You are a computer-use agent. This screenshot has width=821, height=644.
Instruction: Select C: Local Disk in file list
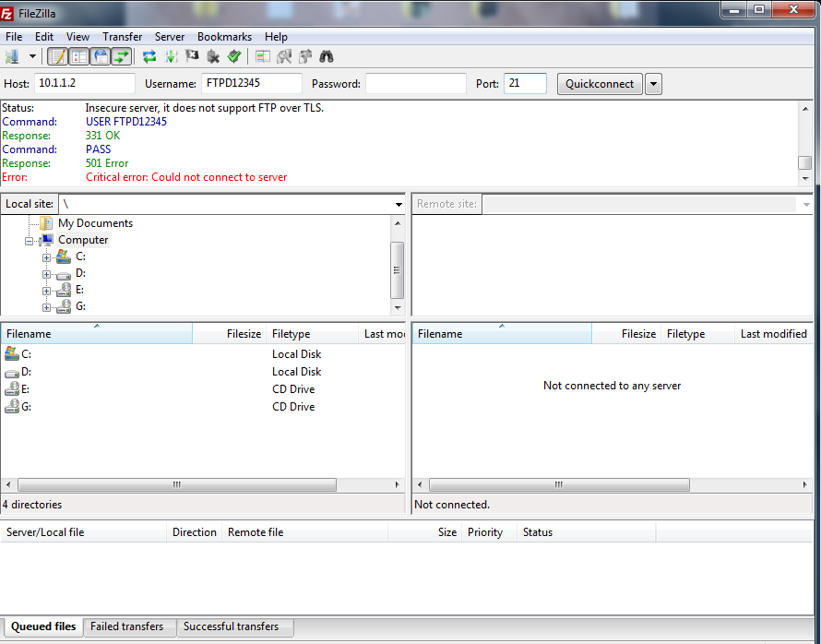[x=202, y=354]
